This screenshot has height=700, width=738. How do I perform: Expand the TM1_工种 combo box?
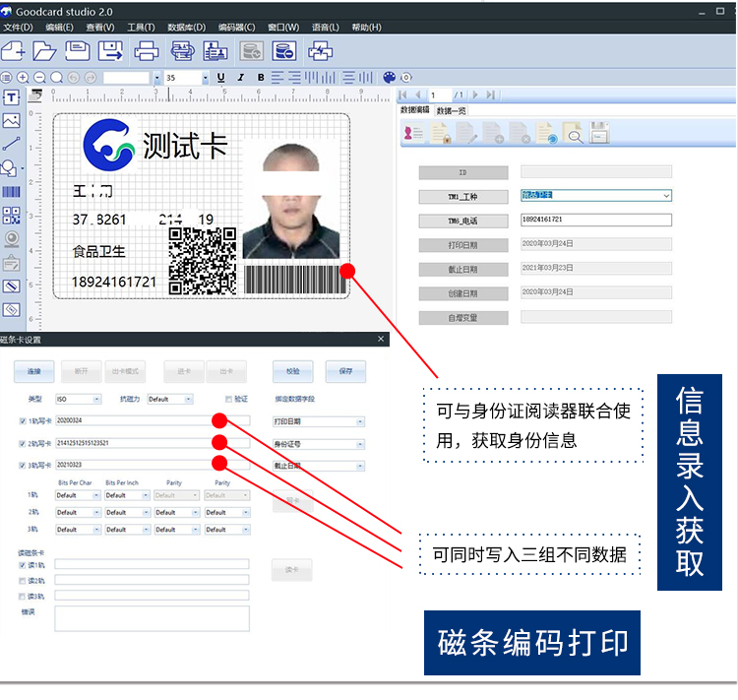tap(666, 195)
